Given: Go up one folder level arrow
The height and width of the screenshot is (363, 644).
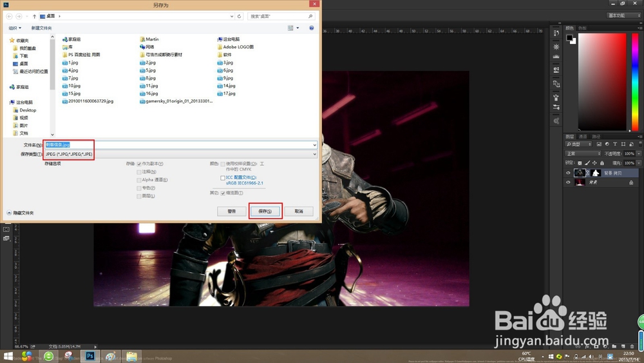Looking at the screenshot, I should (x=34, y=17).
